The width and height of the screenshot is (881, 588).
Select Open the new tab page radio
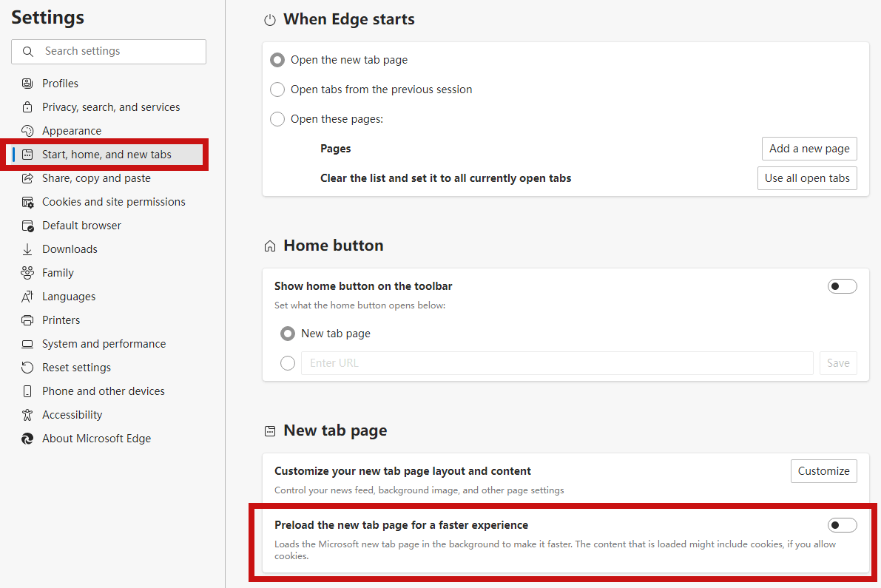point(277,60)
